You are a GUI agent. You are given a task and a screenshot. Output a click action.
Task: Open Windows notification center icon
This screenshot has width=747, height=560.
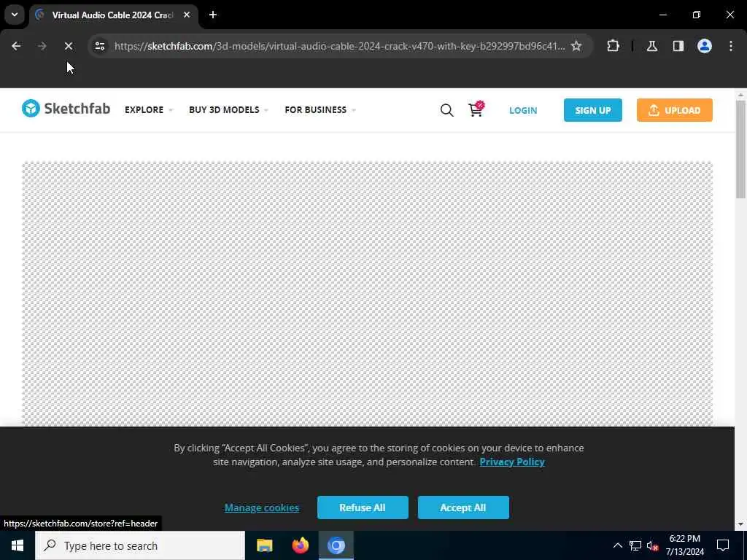(723, 545)
